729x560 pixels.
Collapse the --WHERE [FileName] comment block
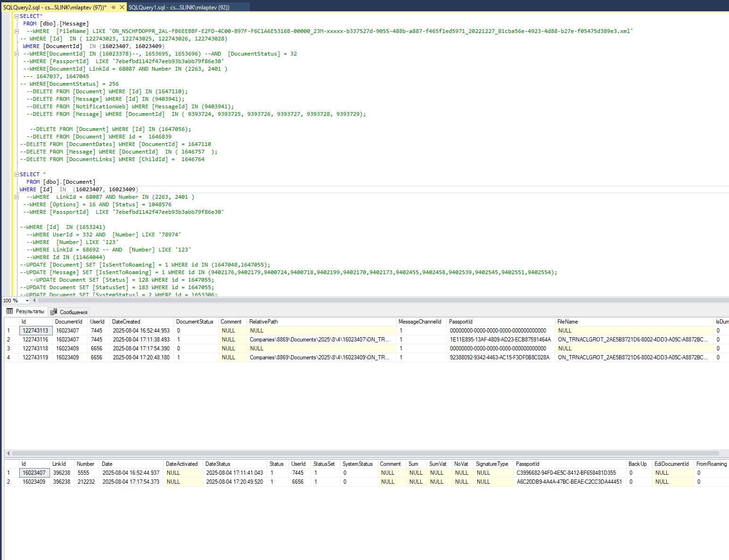[16, 31]
